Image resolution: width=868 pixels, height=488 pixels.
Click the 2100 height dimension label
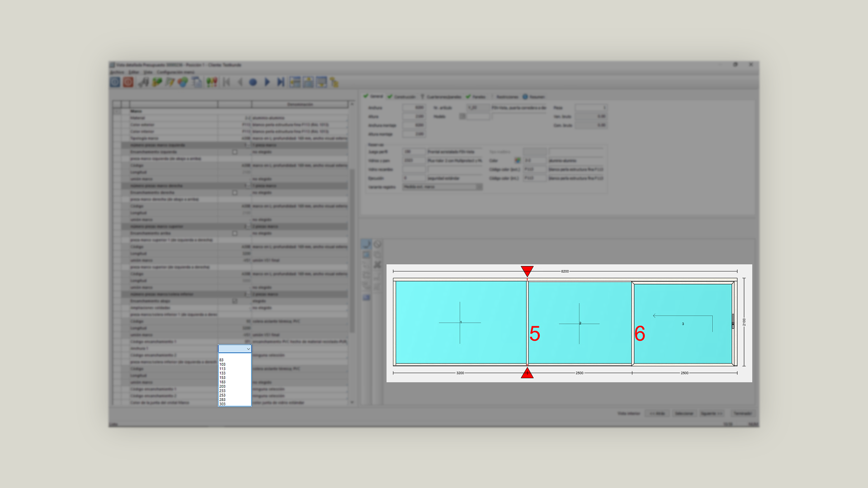click(x=744, y=322)
